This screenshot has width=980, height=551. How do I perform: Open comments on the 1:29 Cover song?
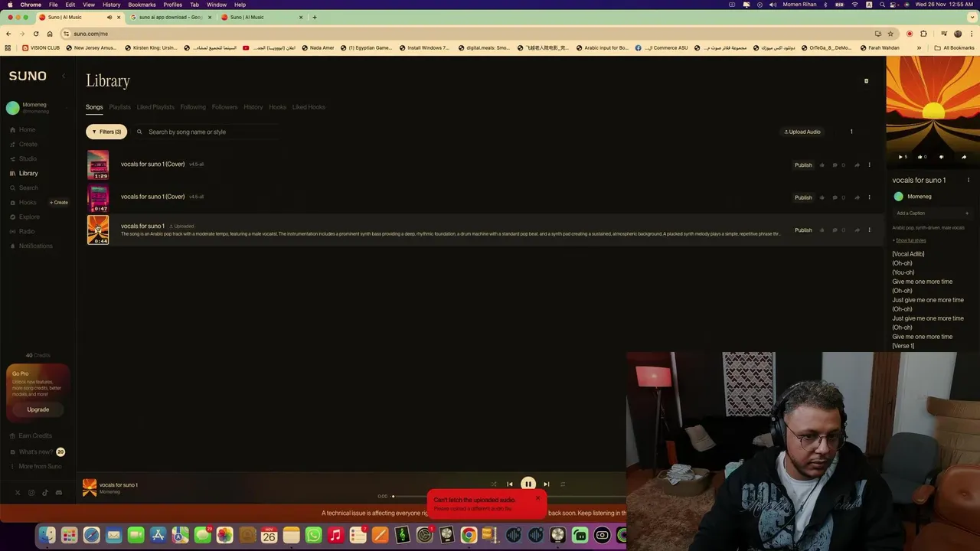pyautogui.click(x=838, y=165)
